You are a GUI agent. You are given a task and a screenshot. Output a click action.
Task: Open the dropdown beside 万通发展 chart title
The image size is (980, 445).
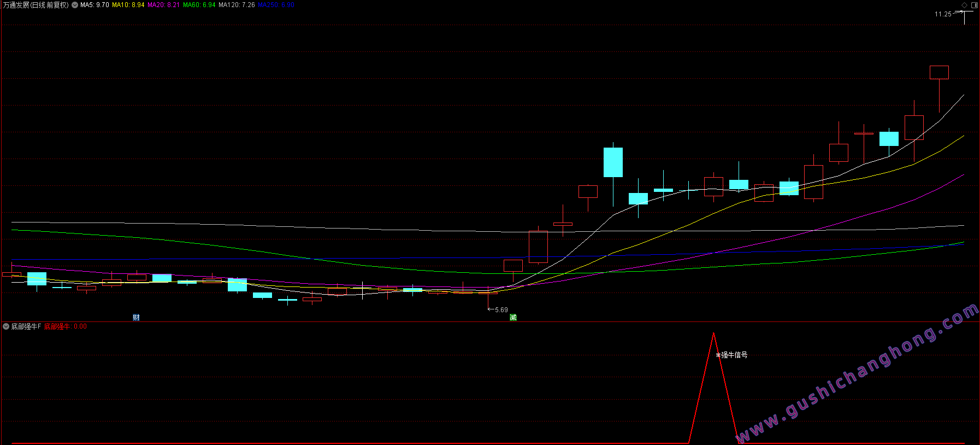(x=75, y=5)
